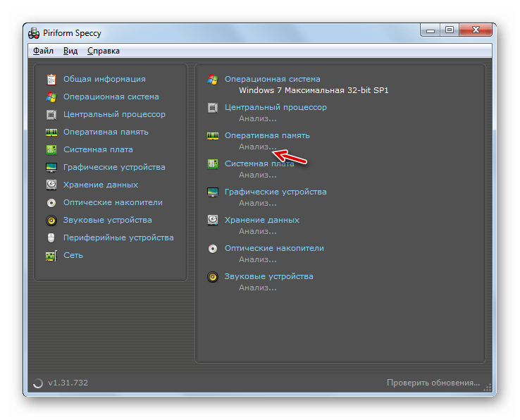Image resolution: width=520 pixels, height=420 pixels.
Task: Select Операционная система in sidebar
Action: click(x=111, y=97)
